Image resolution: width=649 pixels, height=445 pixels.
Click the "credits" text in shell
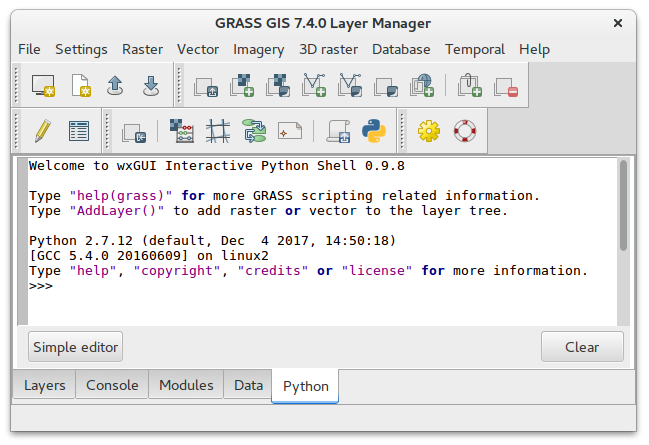[273, 271]
